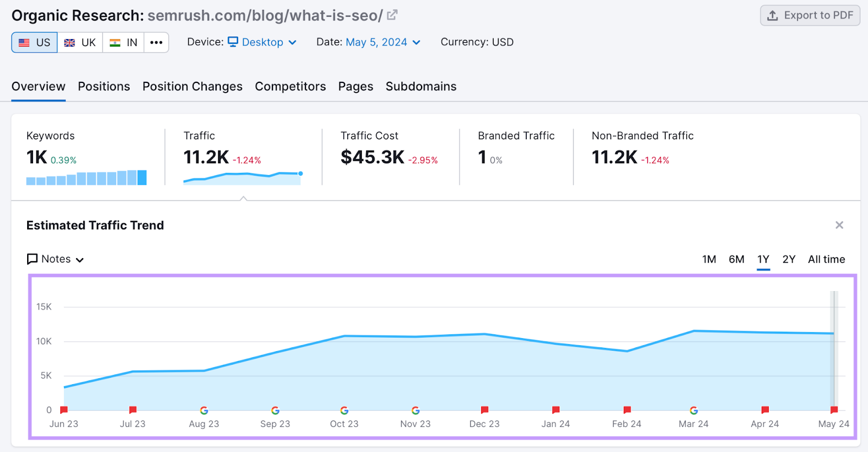Show more country databases via ellipsis
868x452 pixels.
156,42
